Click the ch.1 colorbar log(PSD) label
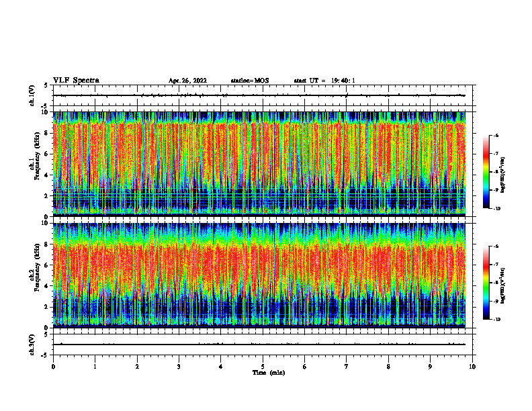 point(503,175)
